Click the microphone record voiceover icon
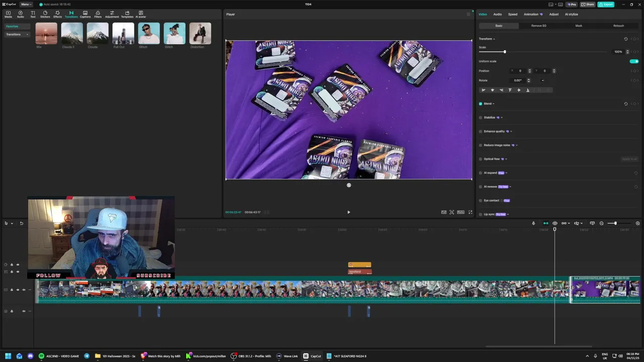644x362 pixels. point(533,223)
